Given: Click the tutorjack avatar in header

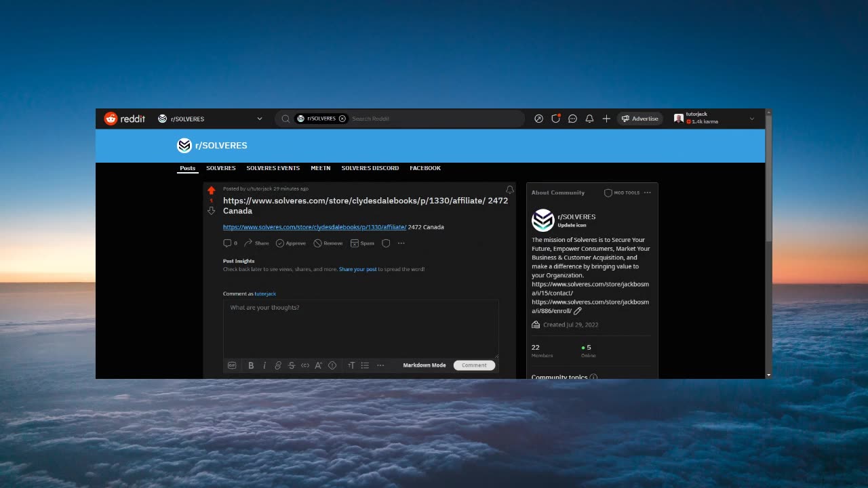Looking at the screenshot, I should point(679,118).
